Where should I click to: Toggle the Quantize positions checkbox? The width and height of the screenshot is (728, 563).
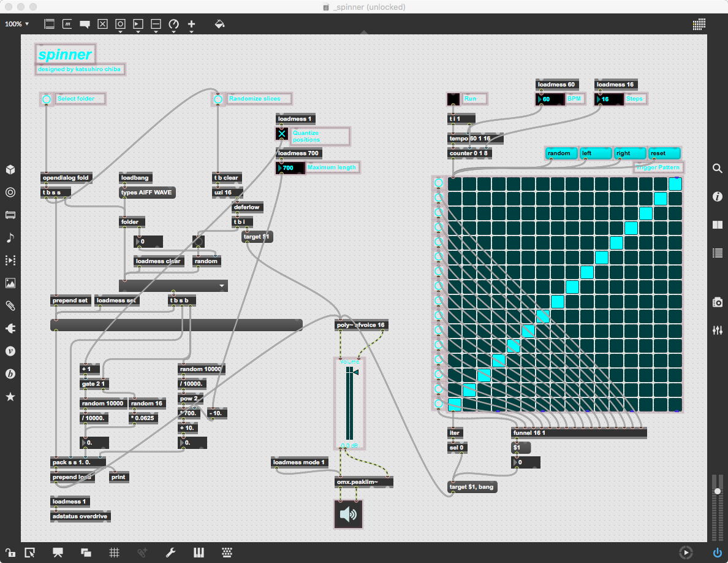tap(282, 134)
